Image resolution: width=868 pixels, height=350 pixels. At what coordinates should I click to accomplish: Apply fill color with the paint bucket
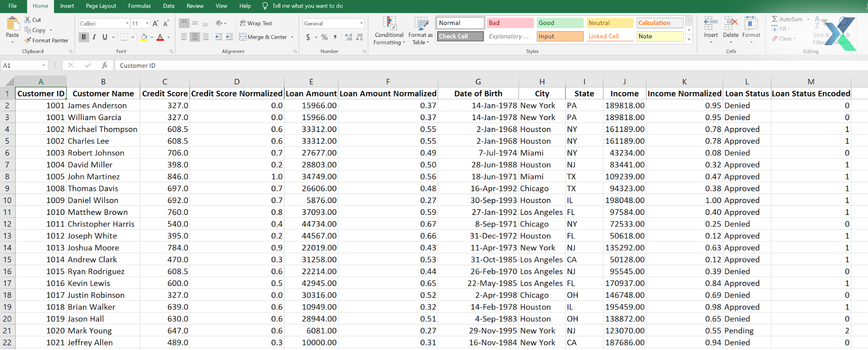[144, 37]
